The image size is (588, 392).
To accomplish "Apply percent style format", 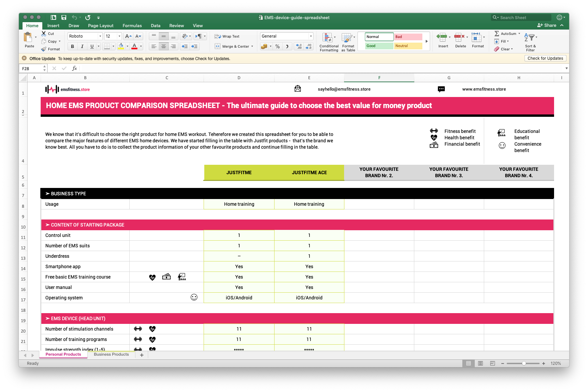I will (278, 46).
